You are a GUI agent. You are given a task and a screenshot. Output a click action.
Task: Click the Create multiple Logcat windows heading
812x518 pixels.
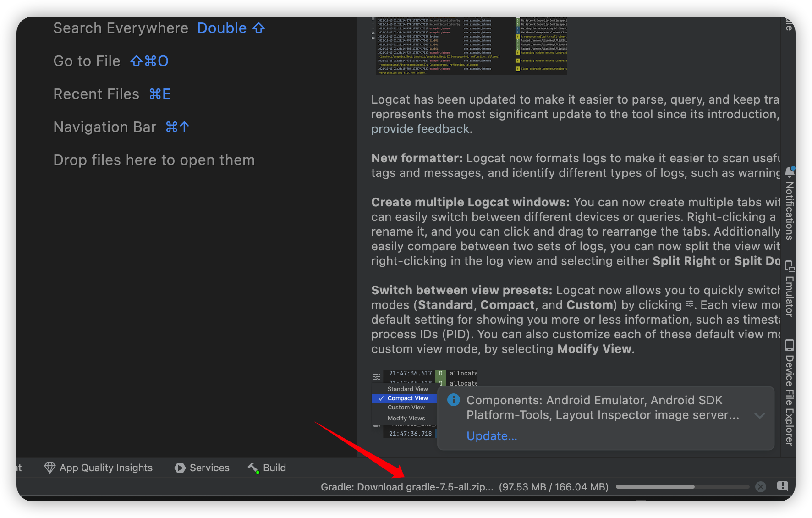pos(470,202)
